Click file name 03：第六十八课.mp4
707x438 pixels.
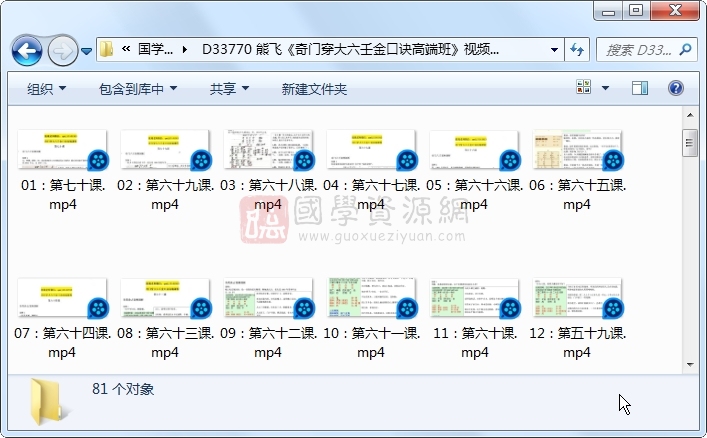[268, 194]
